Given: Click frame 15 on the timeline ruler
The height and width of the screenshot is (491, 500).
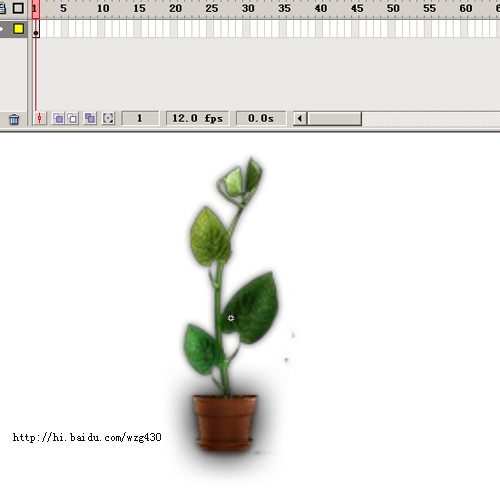Looking at the screenshot, I should tap(139, 8).
